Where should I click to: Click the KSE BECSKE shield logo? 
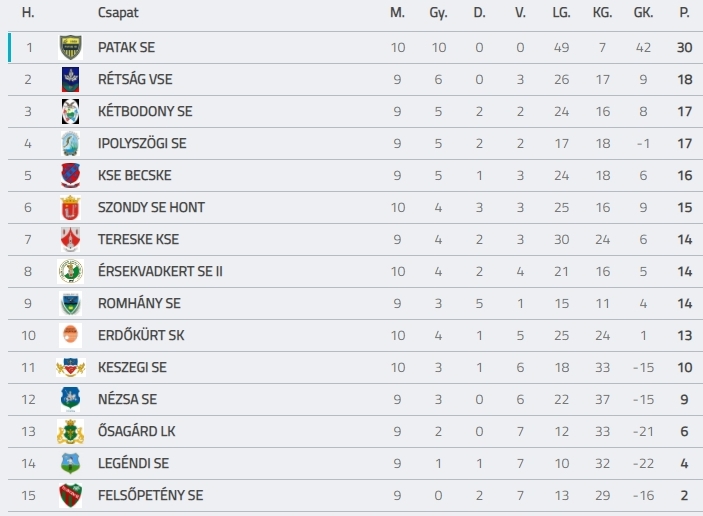pyautogui.click(x=70, y=175)
